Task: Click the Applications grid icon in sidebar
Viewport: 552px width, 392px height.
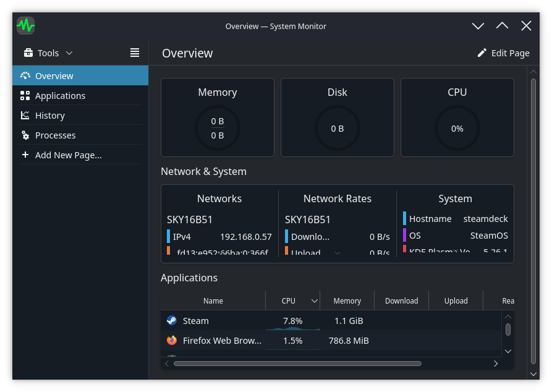Action: point(25,95)
